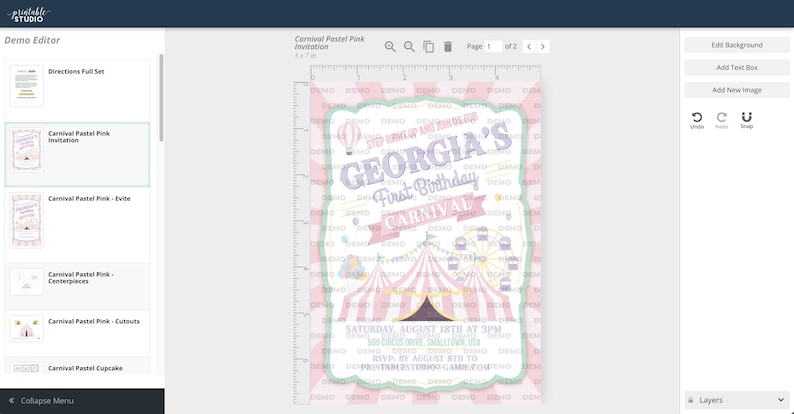Viewport: 794px width, 414px height.
Task: Select the First Birthday script text
Action: [426, 188]
